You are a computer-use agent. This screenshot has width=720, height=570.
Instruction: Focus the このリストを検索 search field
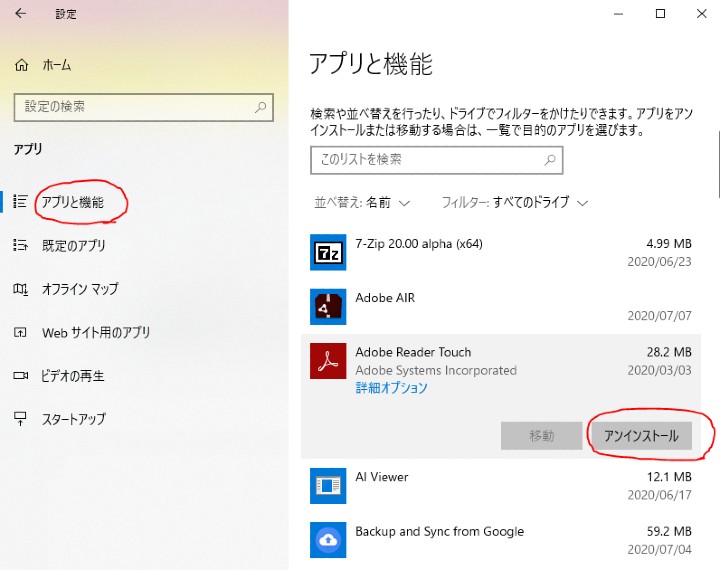[x=437, y=160]
